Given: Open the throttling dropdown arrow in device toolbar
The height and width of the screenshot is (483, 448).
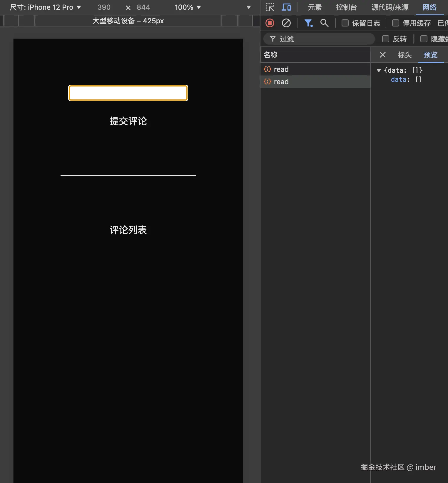Looking at the screenshot, I should [249, 7].
